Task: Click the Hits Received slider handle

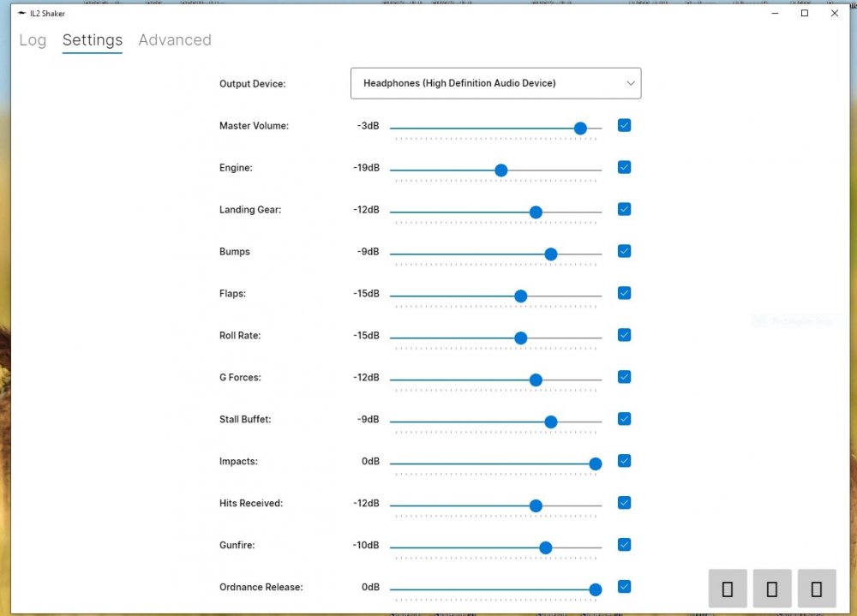Action: pyautogui.click(x=536, y=506)
